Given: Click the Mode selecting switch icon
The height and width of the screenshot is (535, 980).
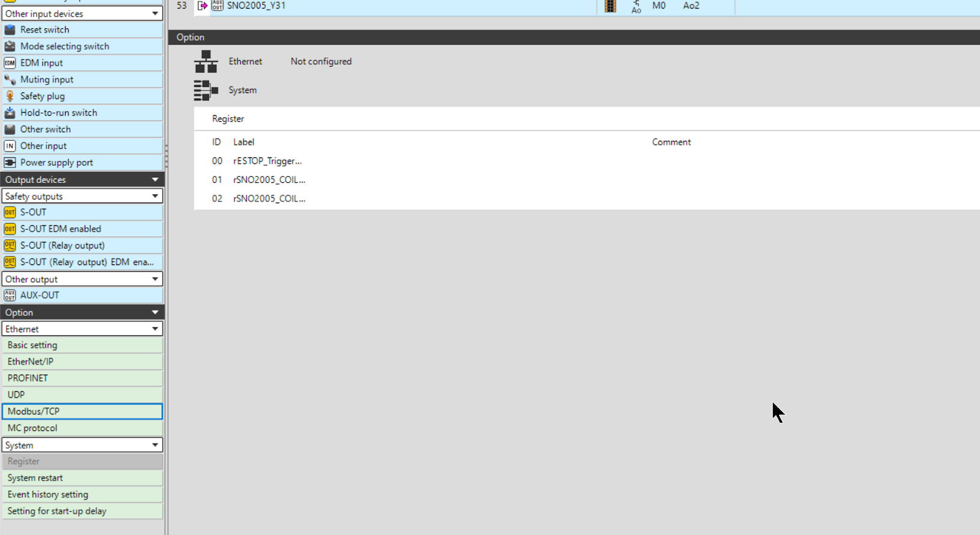Looking at the screenshot, I should click(x=10, y=46).
